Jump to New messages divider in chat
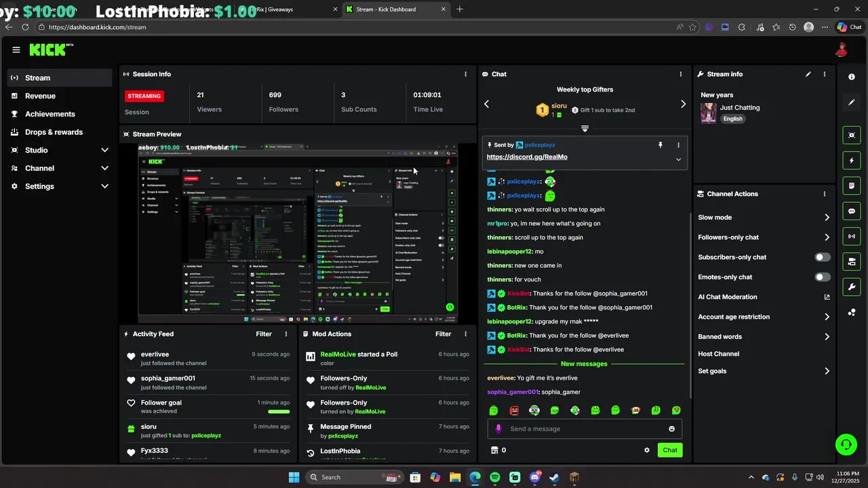 584,364
